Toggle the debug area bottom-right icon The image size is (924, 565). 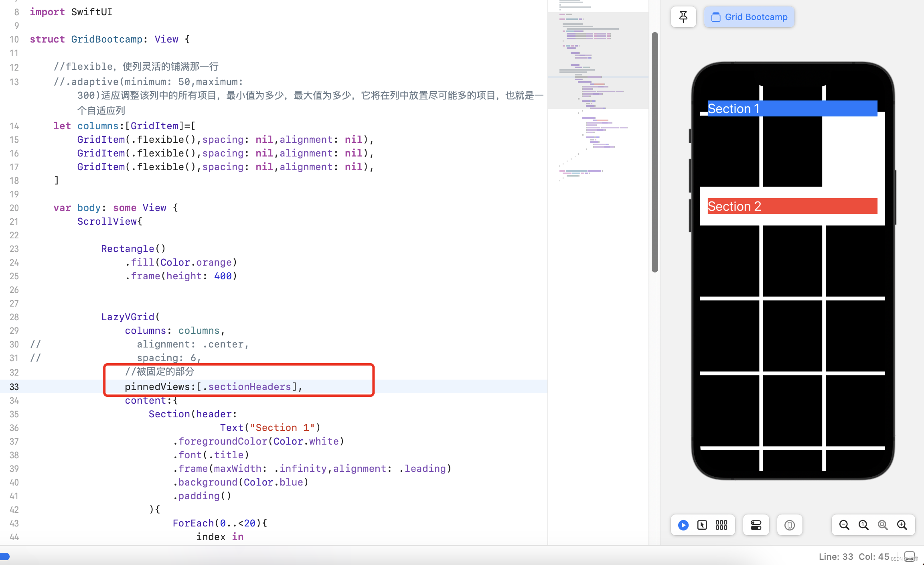pyautogui.click(x=910, y=557)
